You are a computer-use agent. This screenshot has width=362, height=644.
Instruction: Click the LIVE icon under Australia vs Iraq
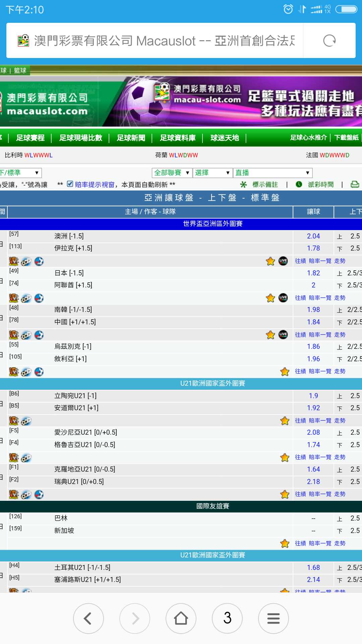click(x=283, y=261)
